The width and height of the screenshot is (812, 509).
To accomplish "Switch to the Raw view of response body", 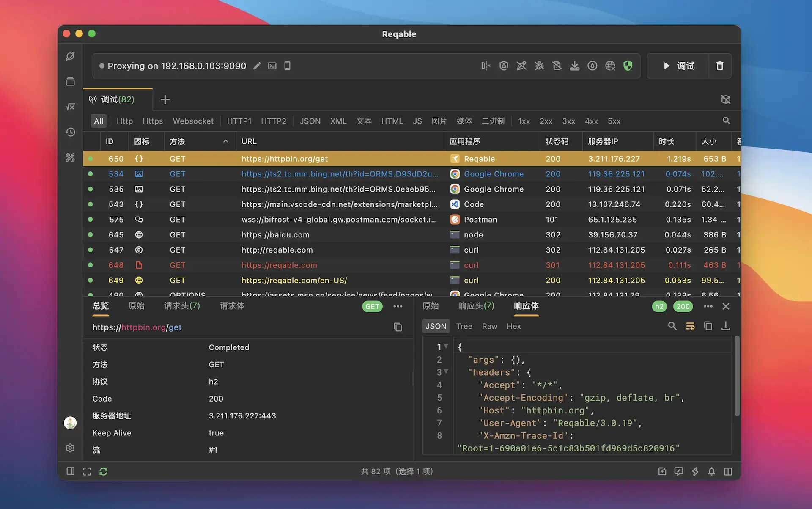I will (489, 326).
